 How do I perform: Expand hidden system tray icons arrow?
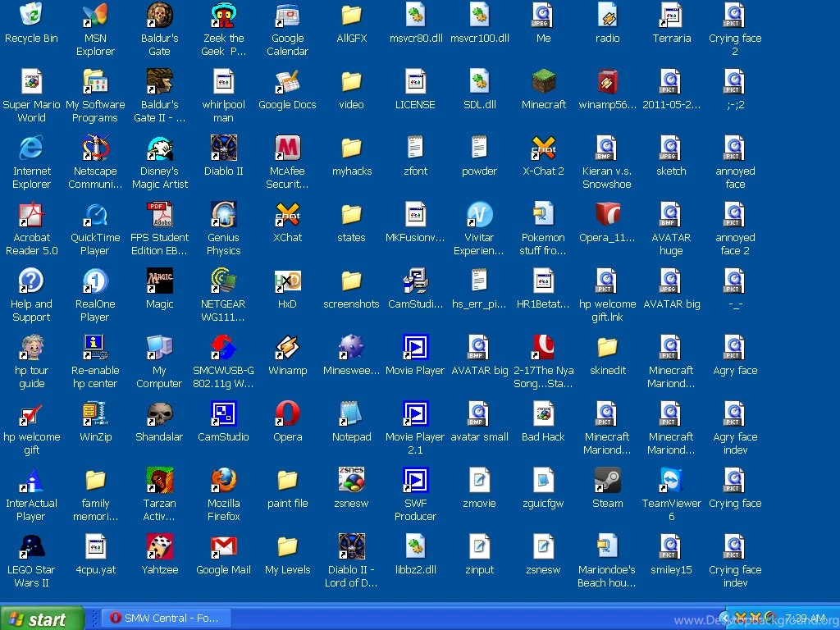724,618
